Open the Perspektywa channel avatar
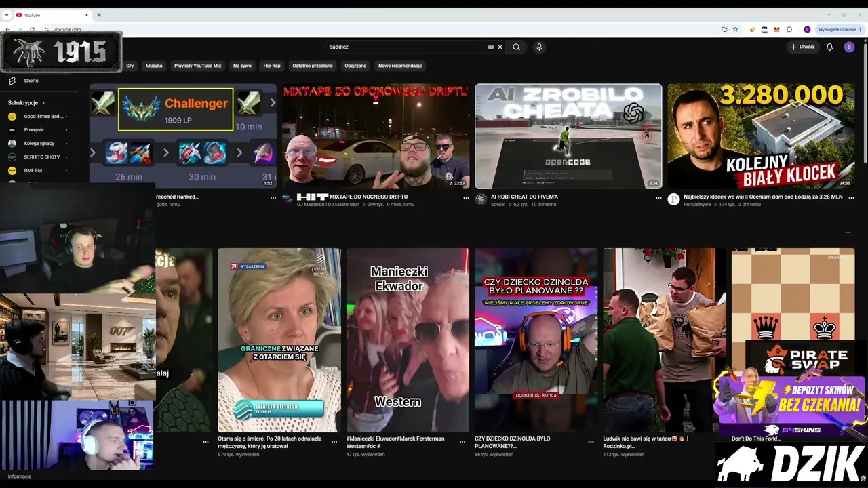Image resolution: width=868 pixels, height=488 pixels. click(x=673, y=199)
